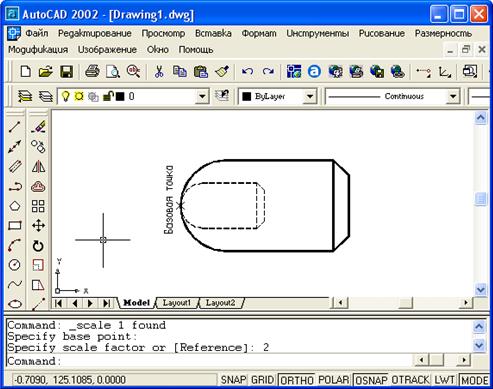Viewport: 493px width, 389px height.
Task: Select the Match Properties brush icon
Action: point(222,72)
